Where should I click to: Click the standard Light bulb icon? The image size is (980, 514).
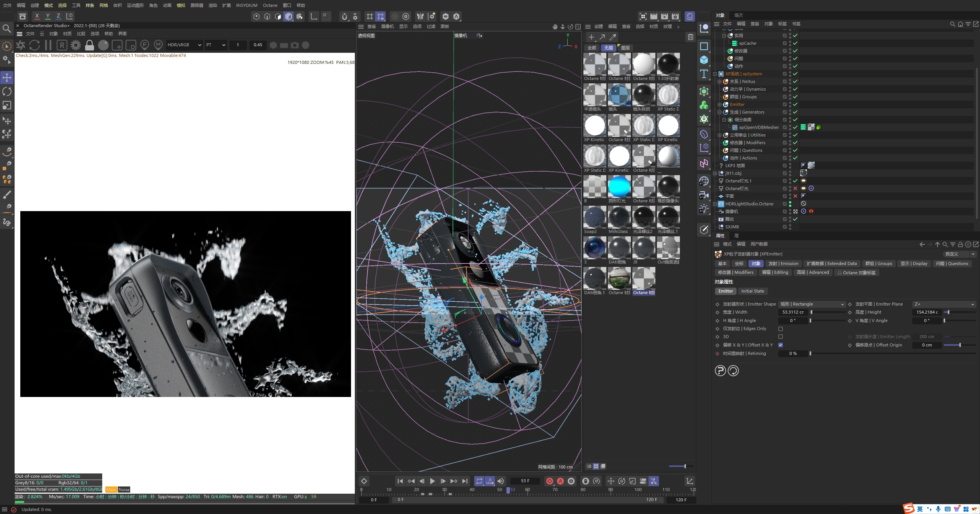(704, 209)
